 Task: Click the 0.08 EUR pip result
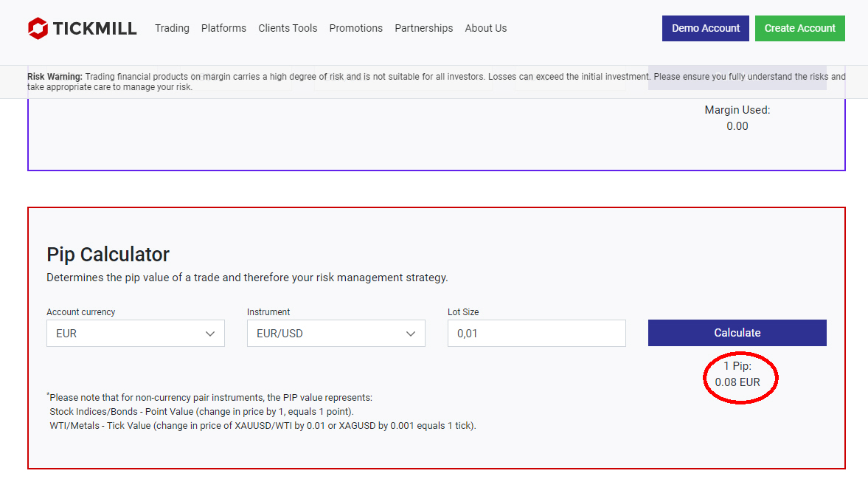[737, 382]
